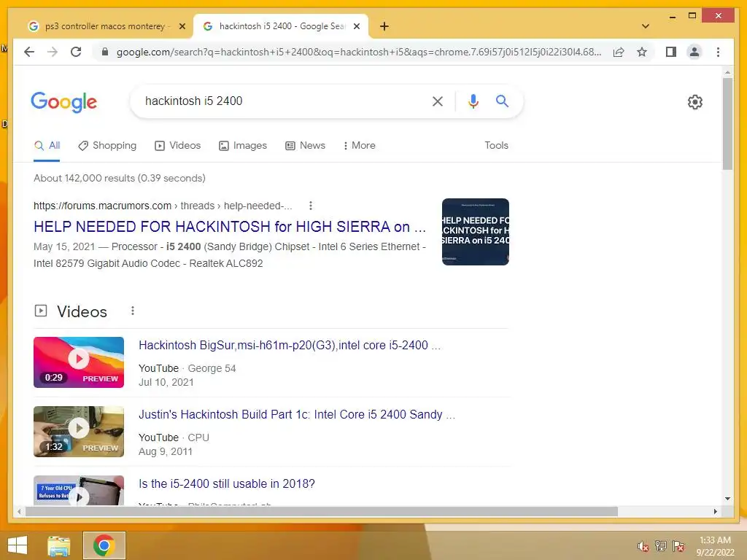Go back to the previous page

point(29,52)
